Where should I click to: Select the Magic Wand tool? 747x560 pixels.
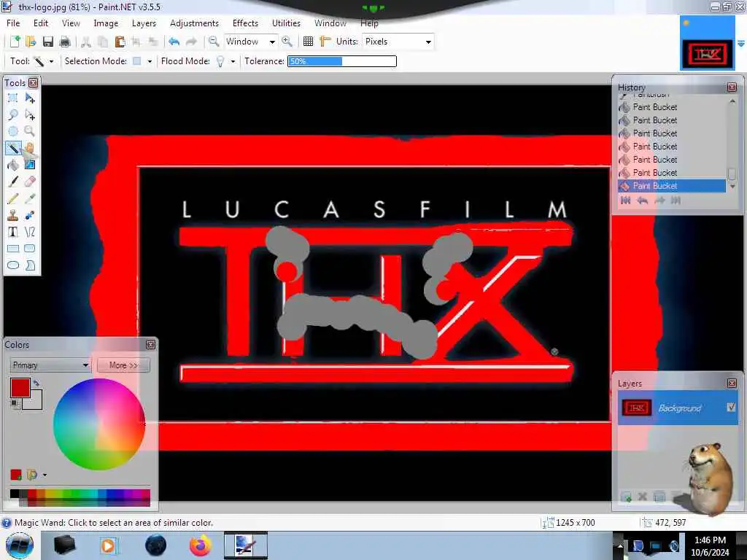[13, 148]
